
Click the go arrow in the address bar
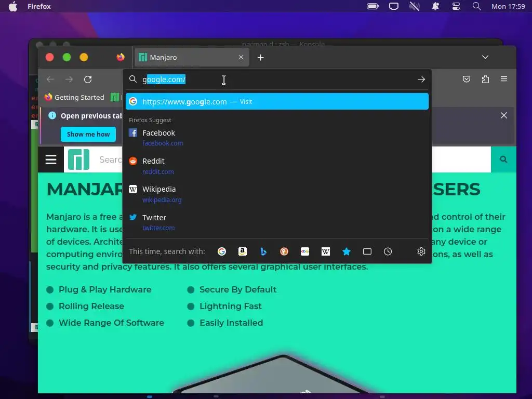click(x=421, y=79)
